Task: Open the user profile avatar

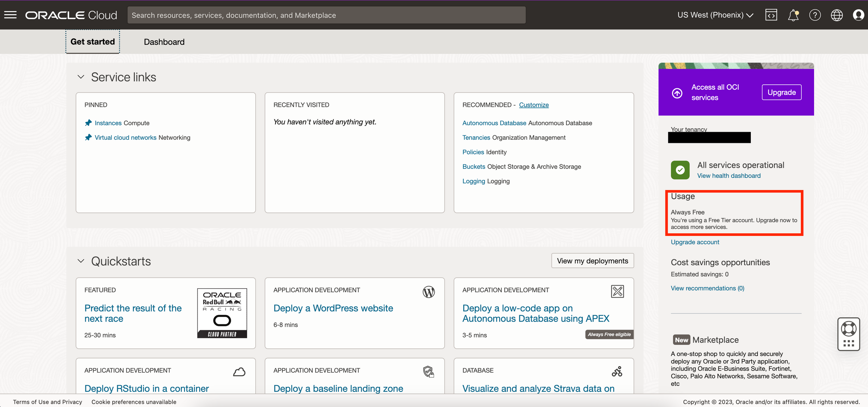Action: click(859, 15)
